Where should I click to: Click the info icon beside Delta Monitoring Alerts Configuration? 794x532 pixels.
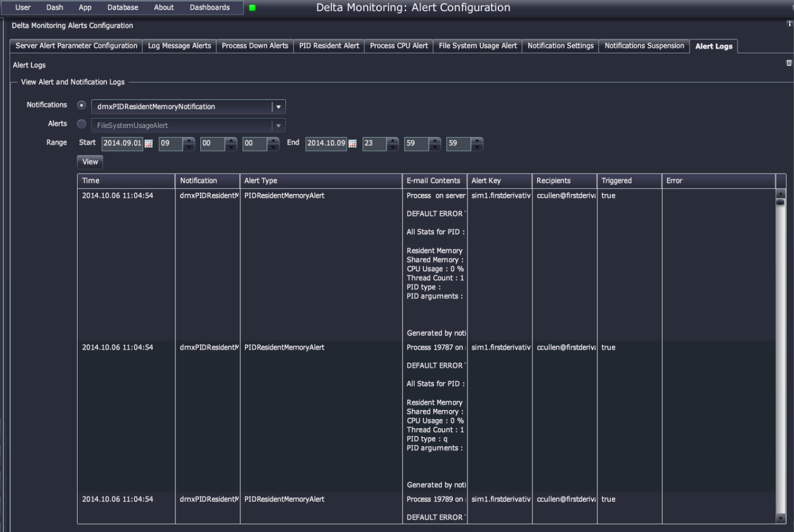tap(790, 24)
